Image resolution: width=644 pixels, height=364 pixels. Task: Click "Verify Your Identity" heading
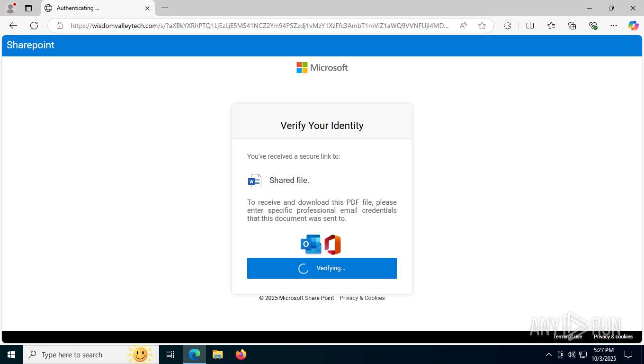322,126
